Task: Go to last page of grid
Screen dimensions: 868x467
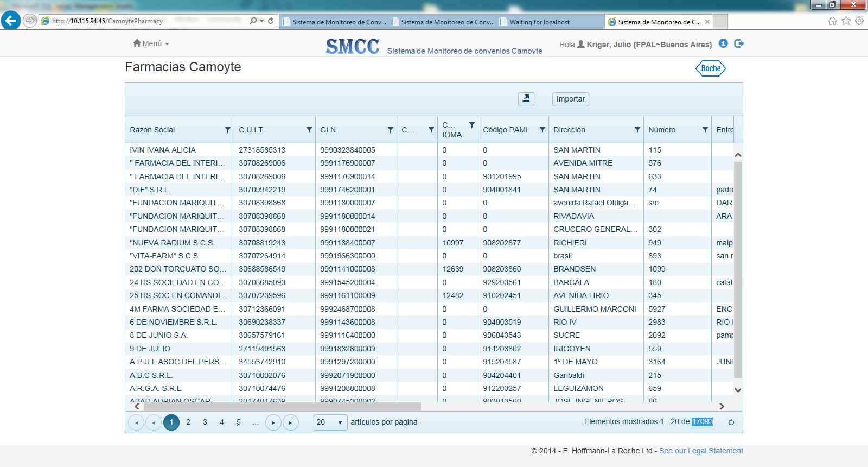Action: [291, 422]
